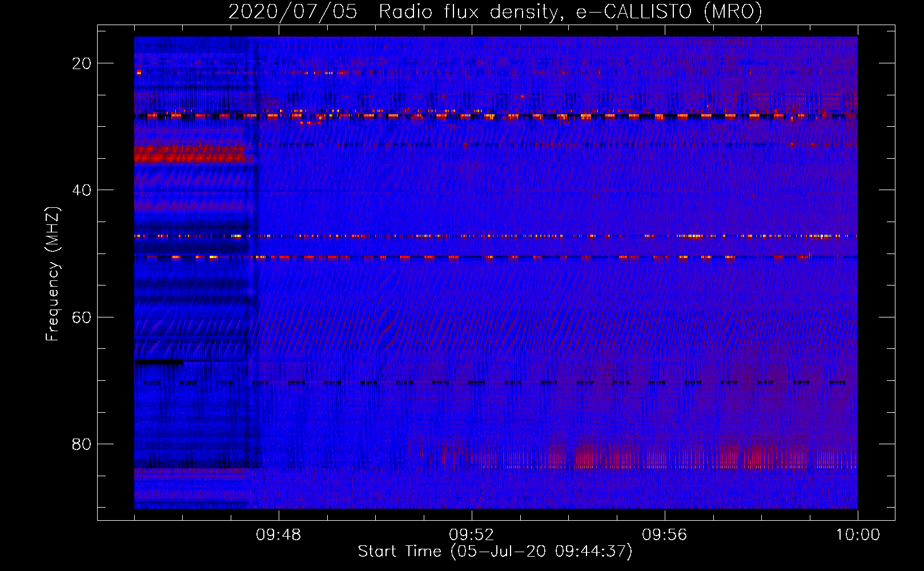This screenshot has width=924, height=571.
Task: Click the 09:48 time tick label
Action: 279,535
